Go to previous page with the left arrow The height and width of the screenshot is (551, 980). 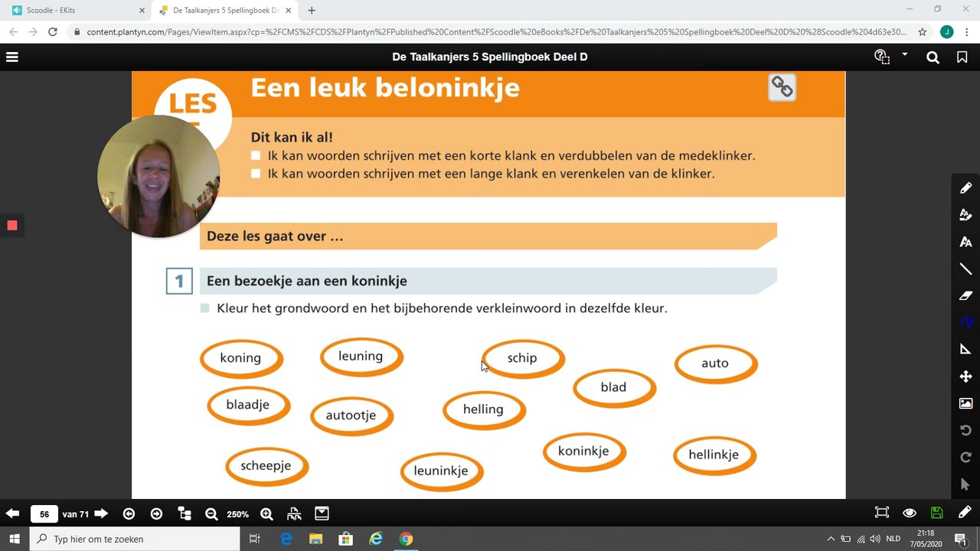pyautogui.click(x=12, y=514)
